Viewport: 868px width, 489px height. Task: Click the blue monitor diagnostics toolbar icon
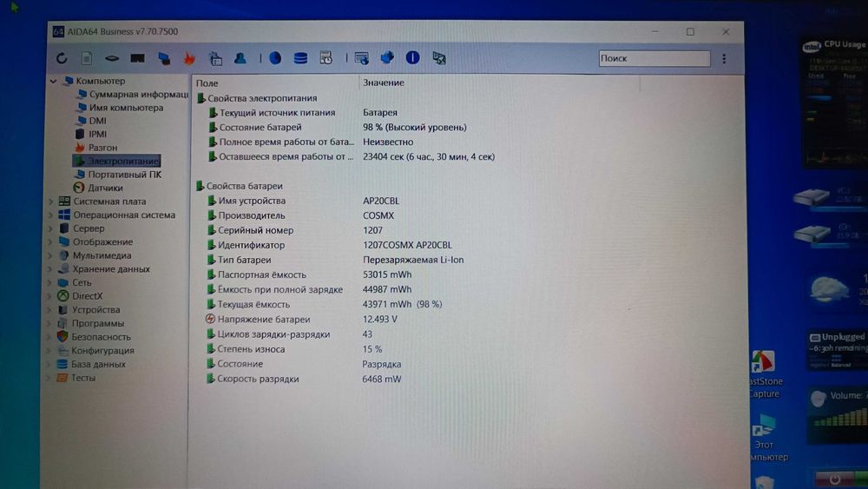(164, 58)
